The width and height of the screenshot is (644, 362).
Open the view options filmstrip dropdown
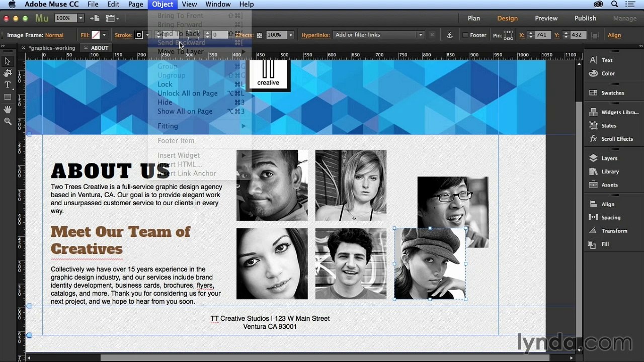point(113,18)
